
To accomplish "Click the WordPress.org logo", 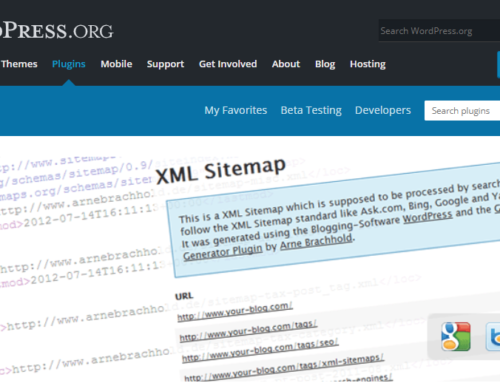I will click(x=57, y=31).
